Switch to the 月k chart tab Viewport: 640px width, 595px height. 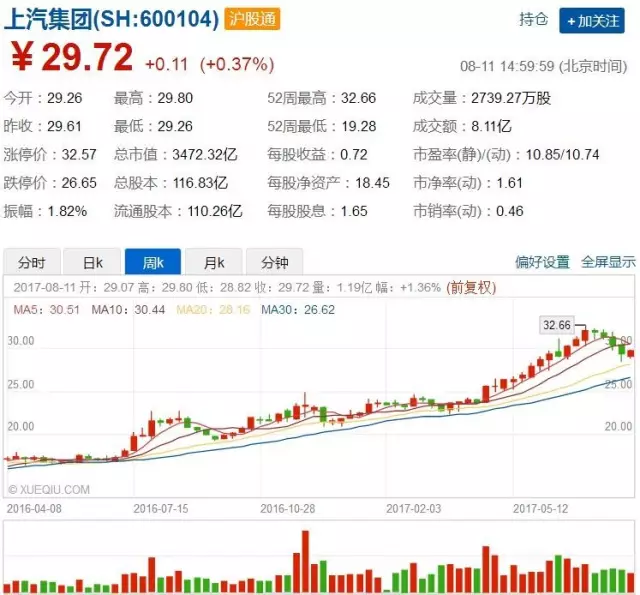214,262
